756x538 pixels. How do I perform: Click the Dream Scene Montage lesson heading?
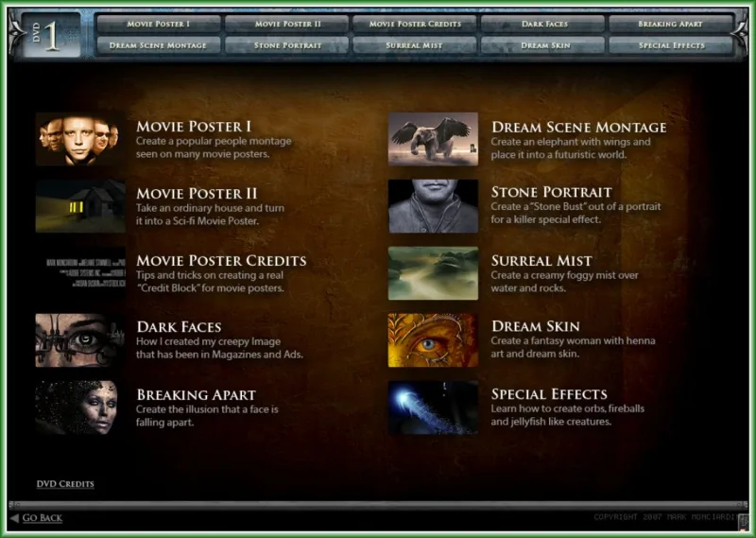(x=579, y=128)
